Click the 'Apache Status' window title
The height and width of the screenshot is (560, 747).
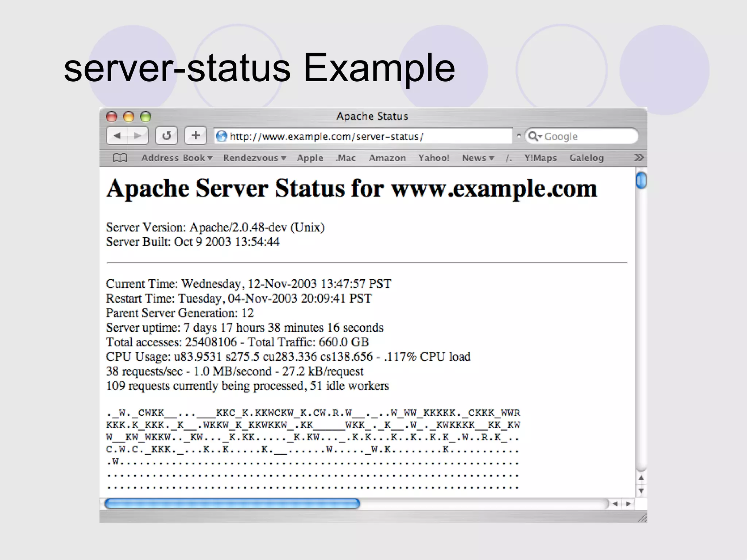[372, 116]
